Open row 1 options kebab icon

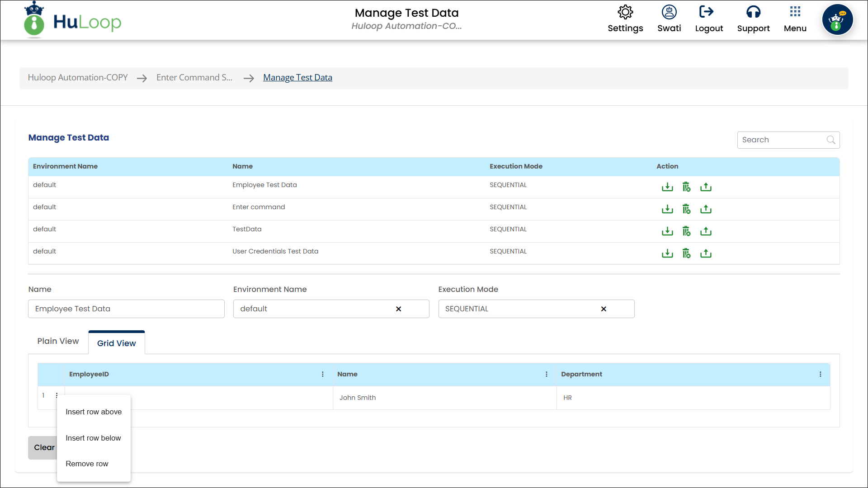57,395
